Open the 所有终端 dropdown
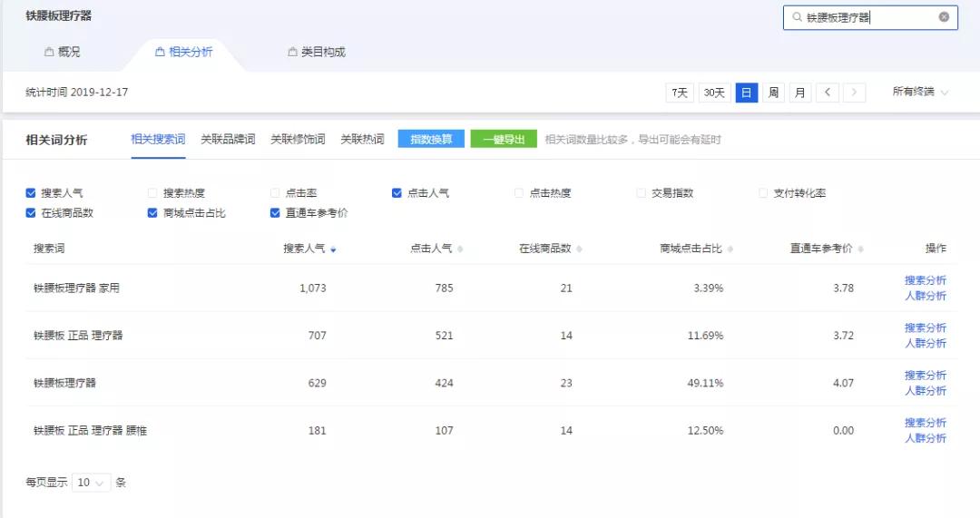This screenshot has height=518, width=980. [920, 92]
